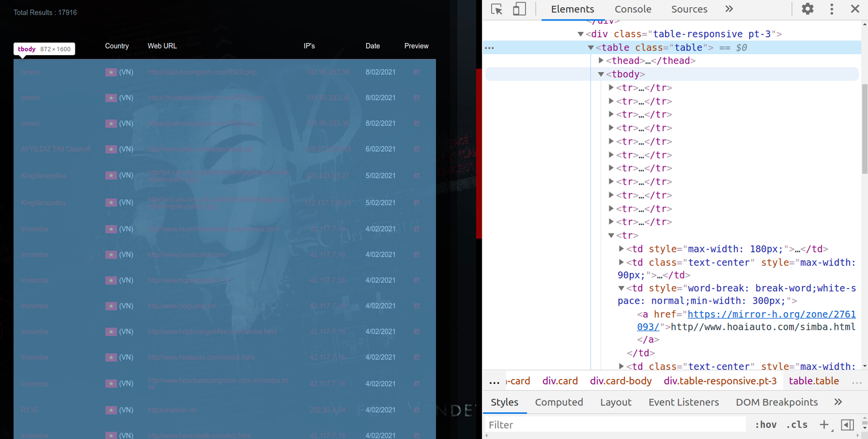
Task: Close the DevTools panel
Action: [x=855, y=9]
